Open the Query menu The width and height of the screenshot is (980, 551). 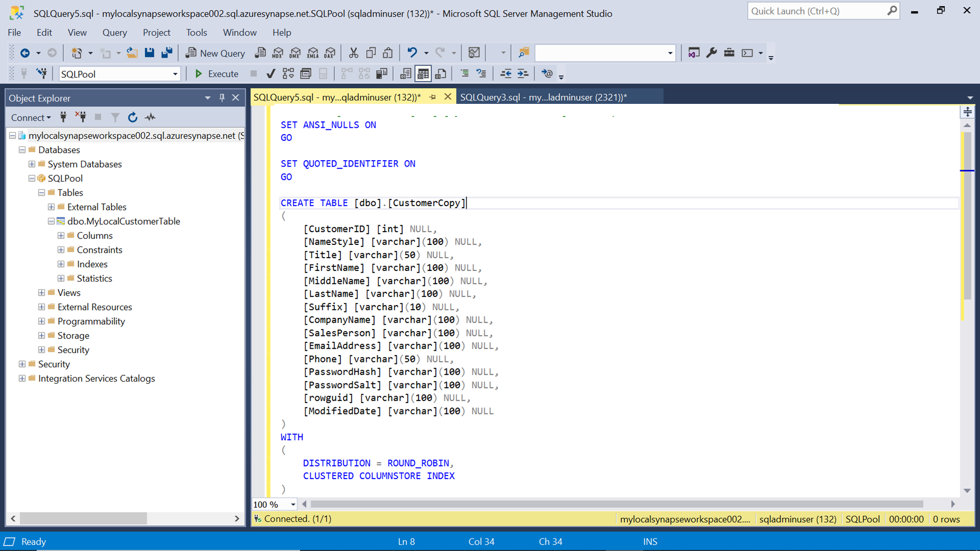click(x=114, y=32)
